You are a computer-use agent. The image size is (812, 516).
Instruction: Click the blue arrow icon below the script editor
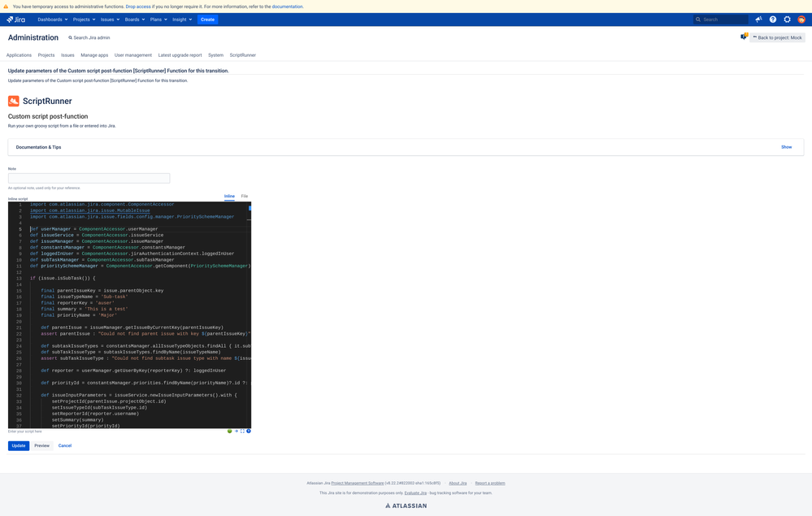[x=237, y=431]
